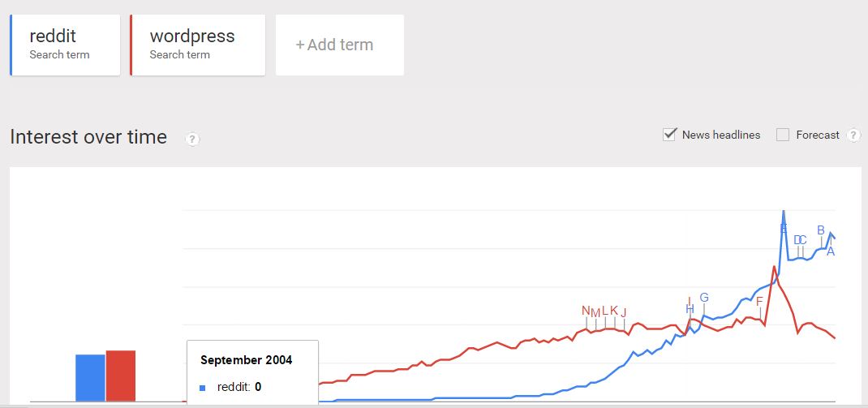Click news headline marker M on chart

(x=595, y=313)
